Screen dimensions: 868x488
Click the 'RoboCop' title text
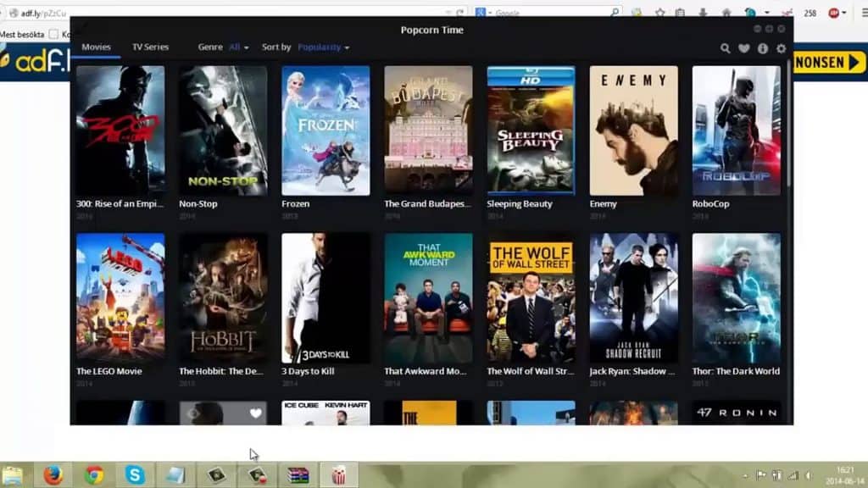coord(711,203)
